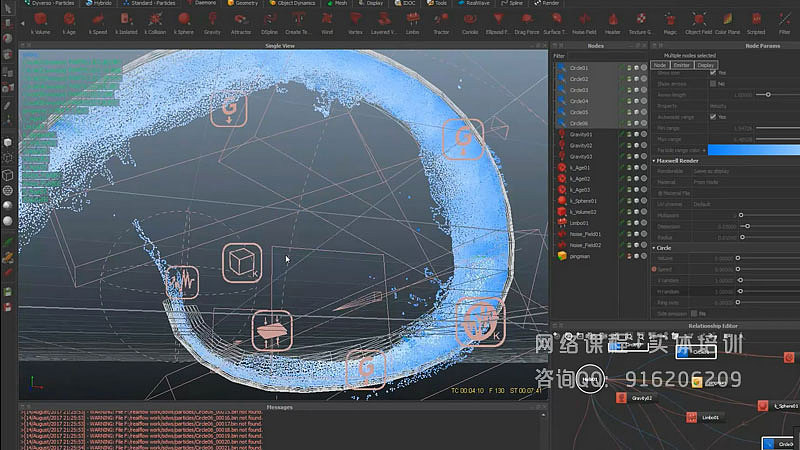Viewport: 800px width, 450px height.
Task: Open the RealWave shelf tab
Action: pyautogui.click(x=474, y=3)
